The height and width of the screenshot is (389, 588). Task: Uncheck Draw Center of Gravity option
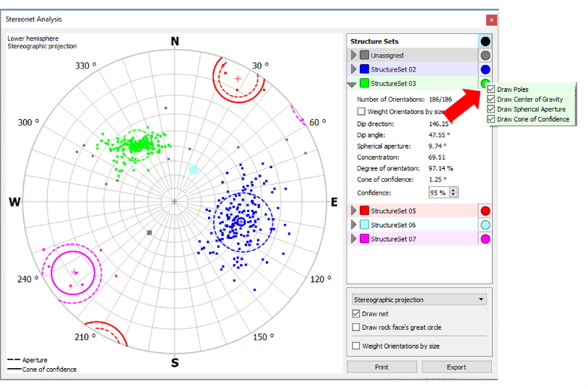[x=491, y=100]
